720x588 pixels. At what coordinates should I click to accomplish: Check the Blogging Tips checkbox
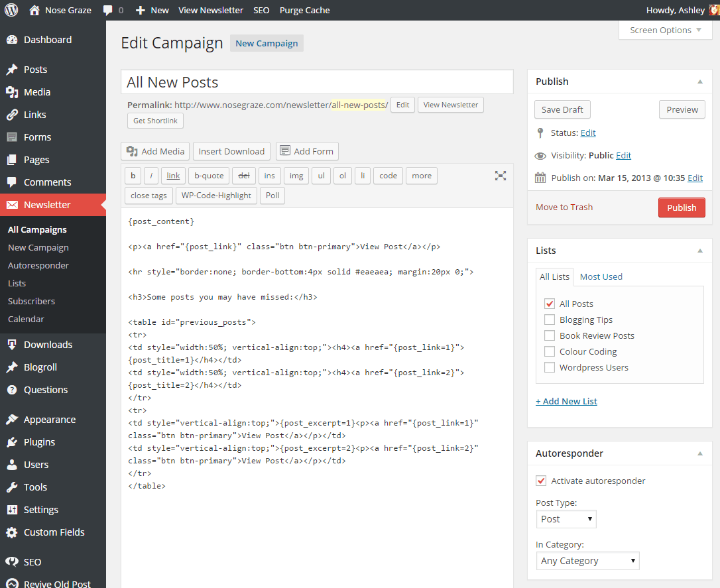point(550,320)
